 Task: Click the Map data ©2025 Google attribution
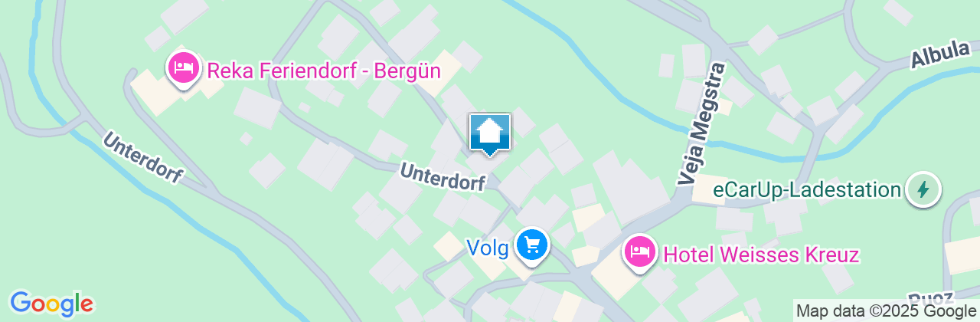[x=886, y=311]
